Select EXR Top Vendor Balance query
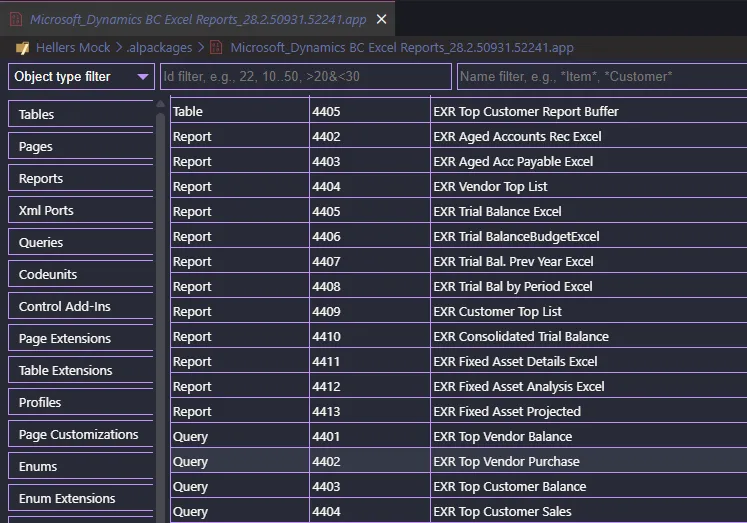This screenshot has width=747, height=523. (x=459, y=436)
